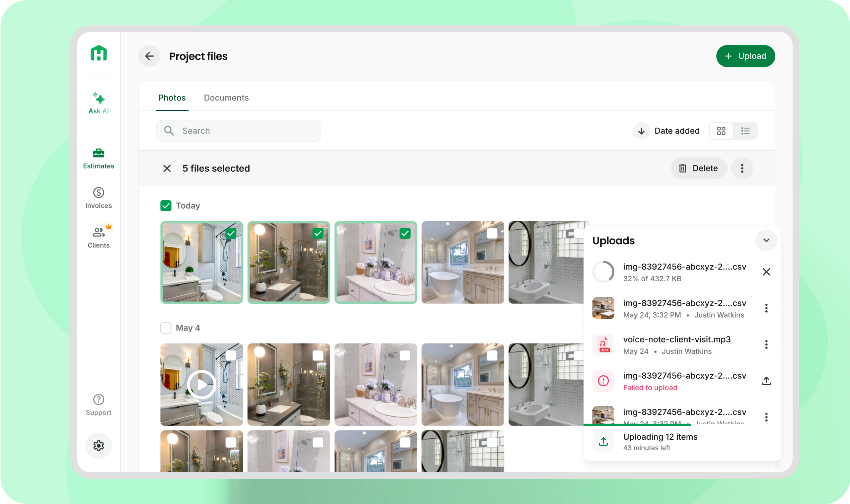This screenshot has height=504, width=850.
Task: Switch to the Photos tab
Action: click(172, 98)
